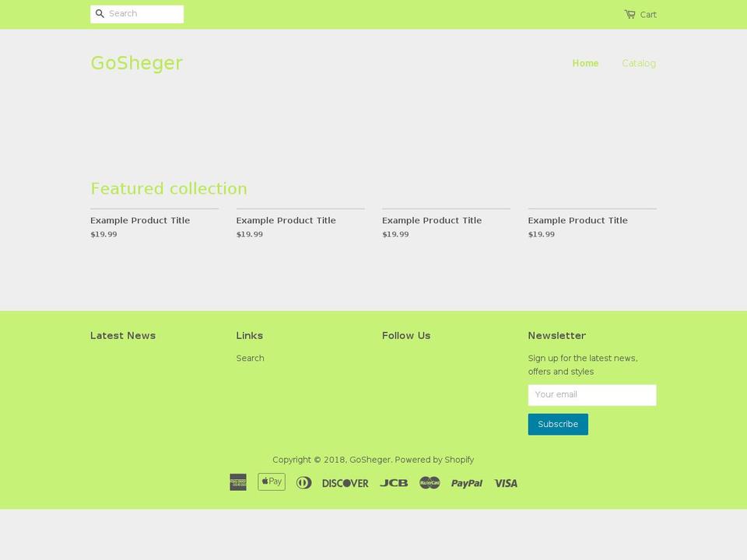Click the American Express payment icon
This screenshot has height=560, width=747.
coord(238,482)
